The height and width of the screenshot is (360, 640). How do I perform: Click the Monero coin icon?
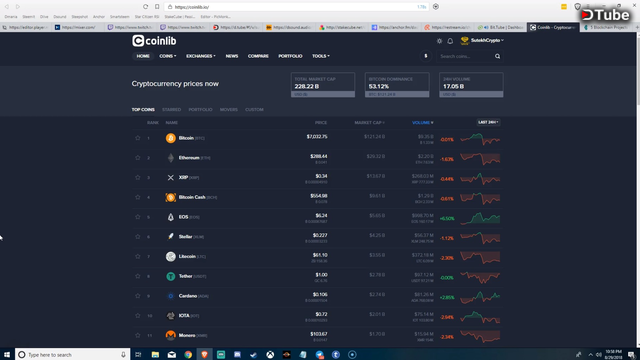point(171,335)
